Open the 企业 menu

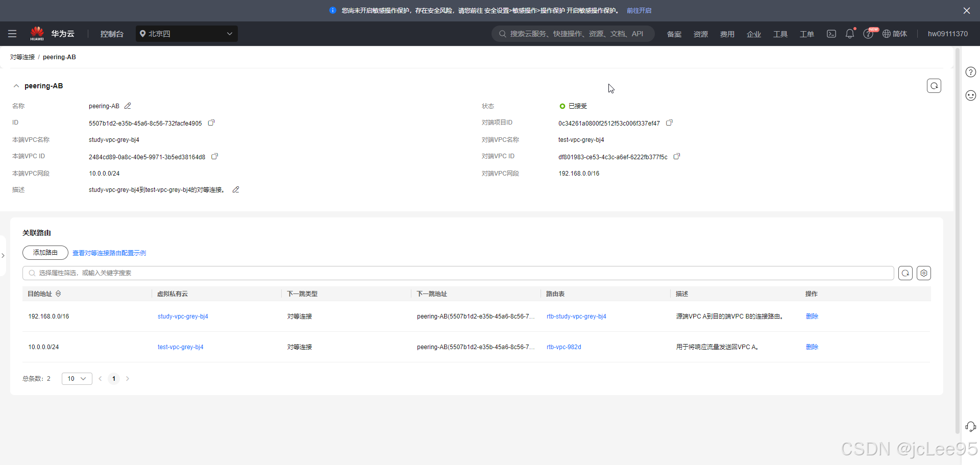pos(754,34)
